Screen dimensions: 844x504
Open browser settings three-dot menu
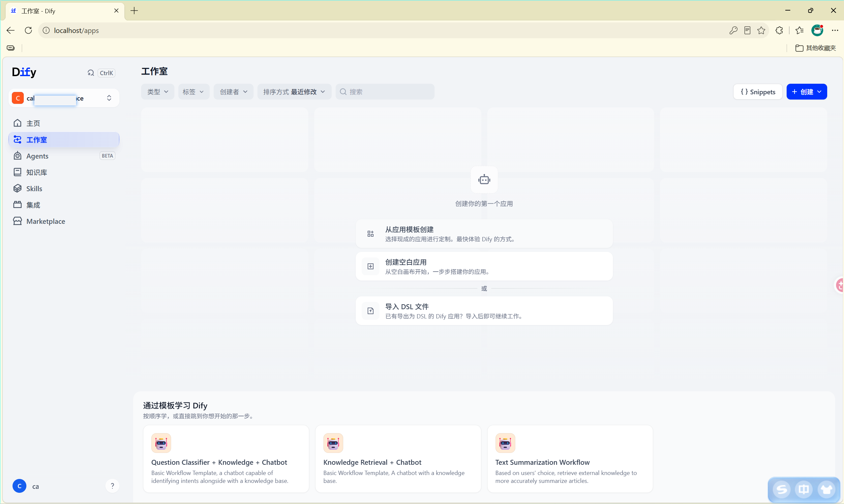pos(835,30)
